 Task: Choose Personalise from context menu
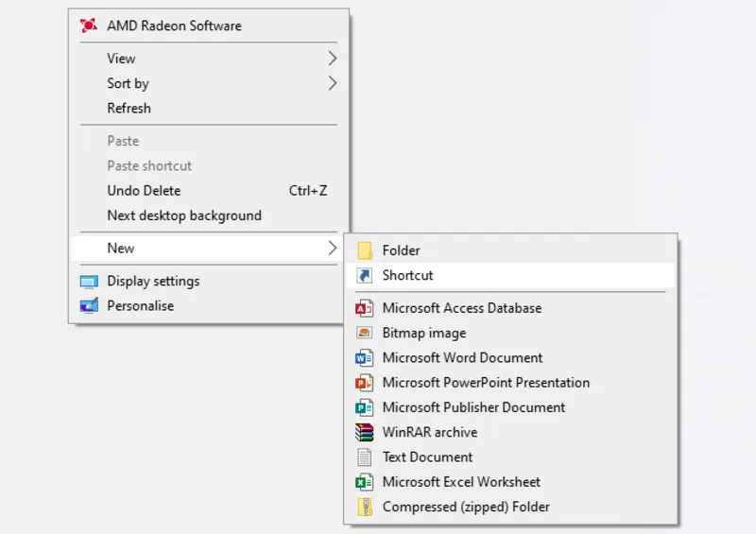point(209,306)
